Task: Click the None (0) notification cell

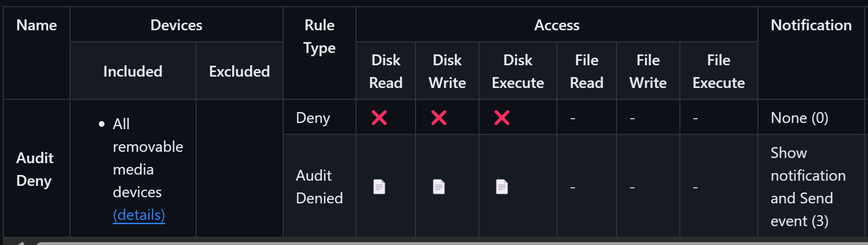Action: pos(799,118)
